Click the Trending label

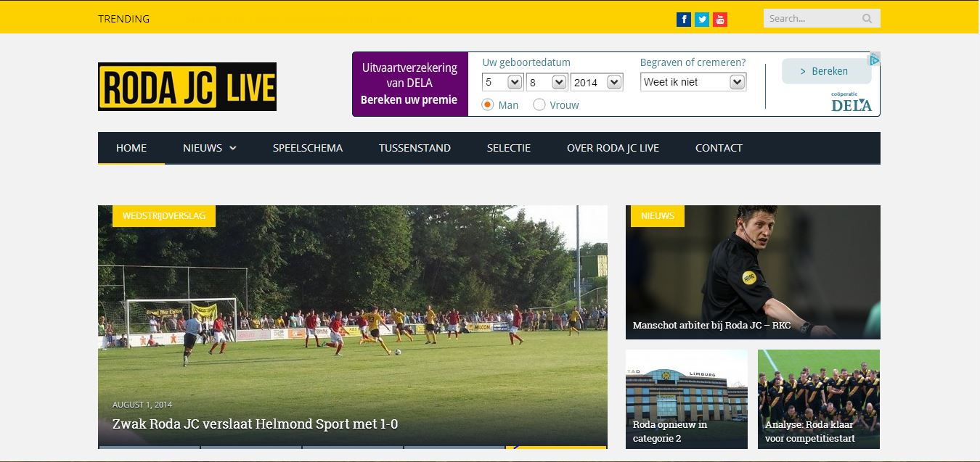click(124, 19)
